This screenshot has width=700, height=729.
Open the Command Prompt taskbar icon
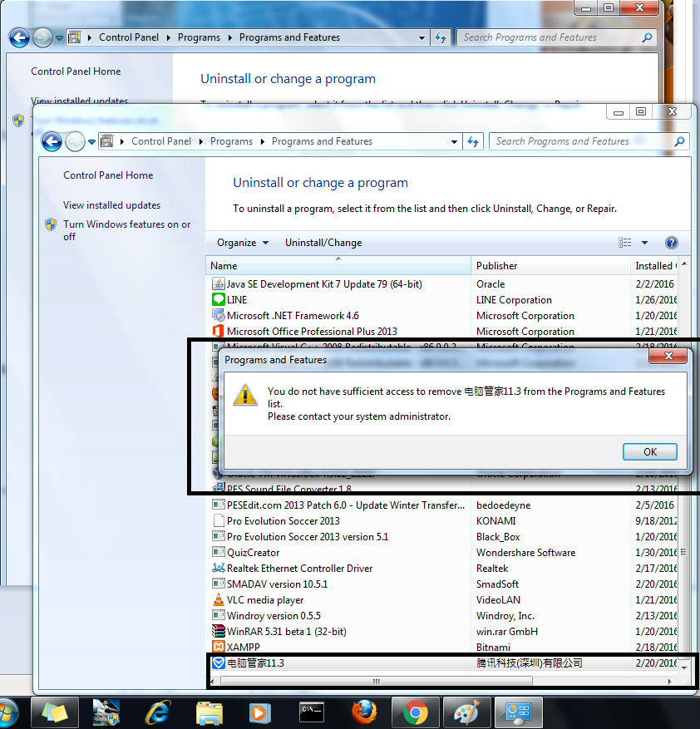pyautogui.click(x=312, y=712)
